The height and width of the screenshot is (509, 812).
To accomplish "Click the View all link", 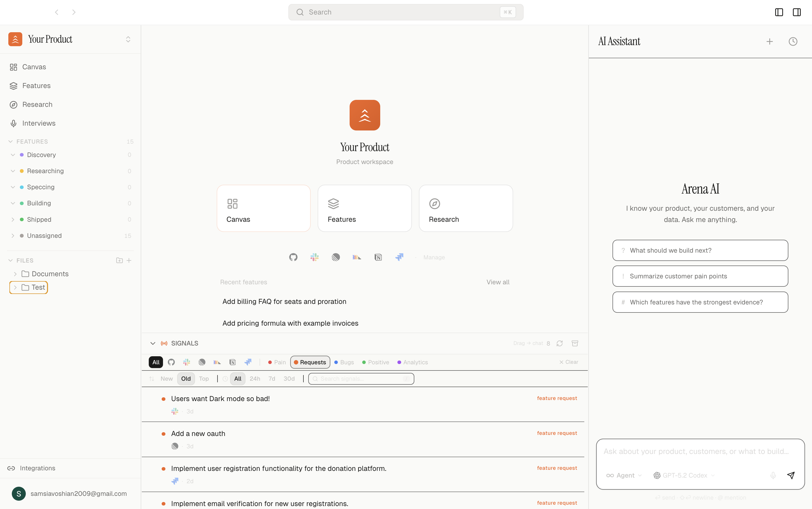I will point(498,282).
